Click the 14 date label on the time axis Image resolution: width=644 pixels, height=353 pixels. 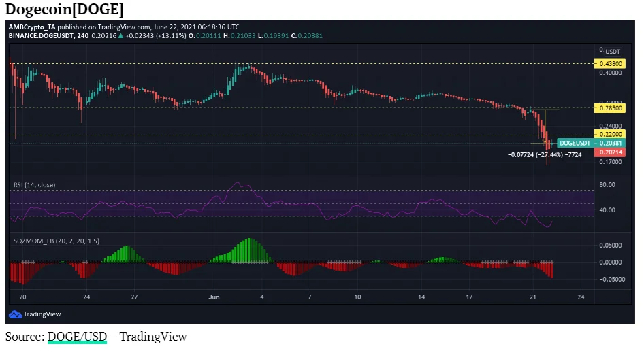coord(421,297)
